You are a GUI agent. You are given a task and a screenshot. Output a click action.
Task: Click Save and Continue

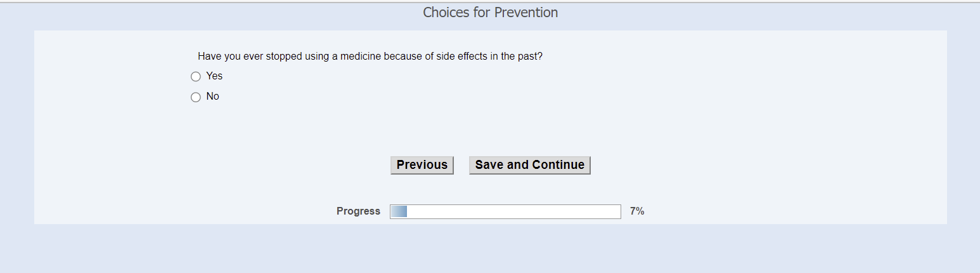[529, 165]
